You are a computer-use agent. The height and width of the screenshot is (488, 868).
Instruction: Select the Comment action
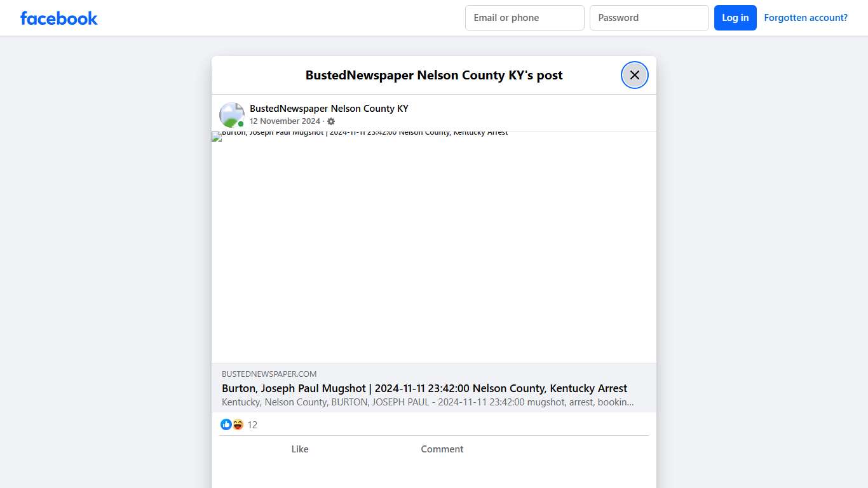tap(442, 449)
